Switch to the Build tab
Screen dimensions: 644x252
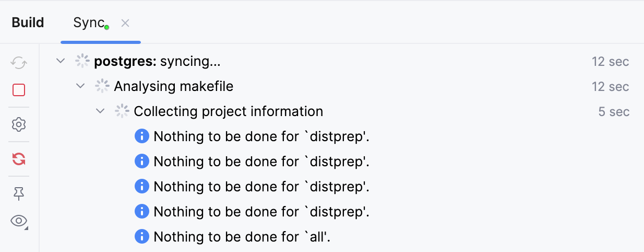click(x=28, y=23)
